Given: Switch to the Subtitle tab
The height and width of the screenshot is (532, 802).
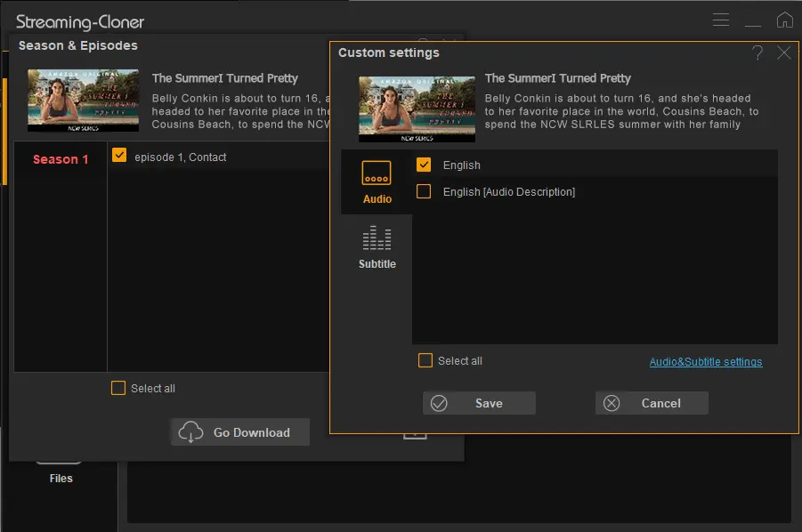Looking at the screenshot, I should click(377, 247).
